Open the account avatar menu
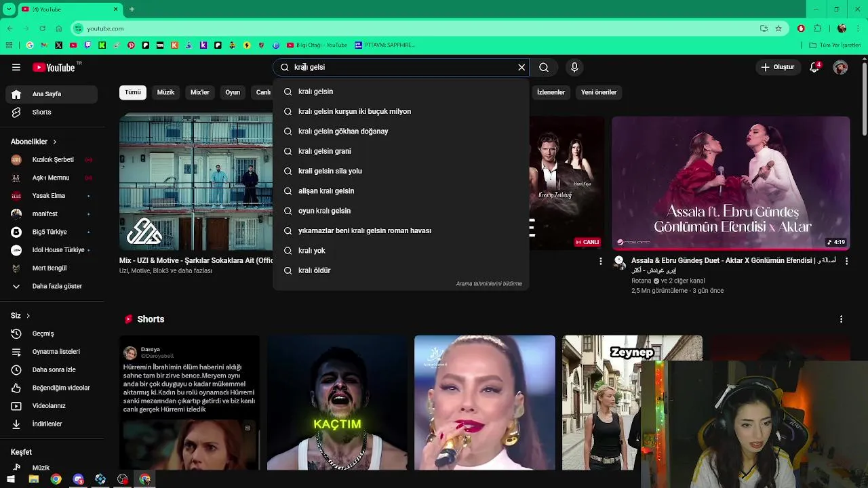The height and width of the screenshot is (488, 868). tap(840, 67)
